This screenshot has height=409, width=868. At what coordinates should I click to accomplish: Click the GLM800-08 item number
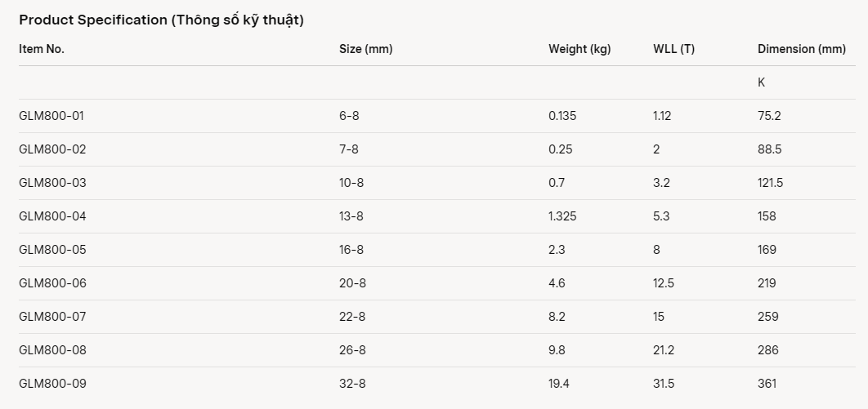click(x=52, y=350)
